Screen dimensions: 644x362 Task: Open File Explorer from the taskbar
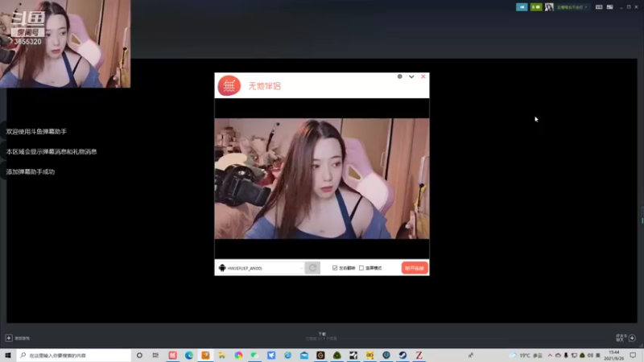222,355
